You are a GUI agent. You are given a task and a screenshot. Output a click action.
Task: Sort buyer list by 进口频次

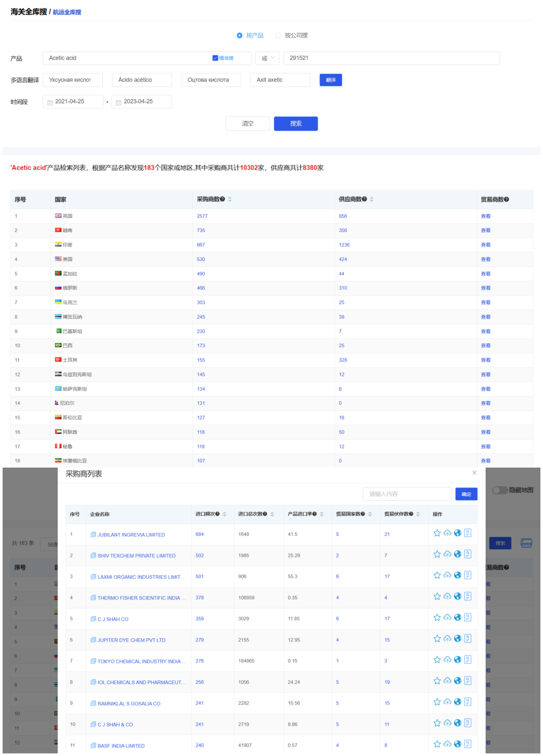[x=225, y=515]
